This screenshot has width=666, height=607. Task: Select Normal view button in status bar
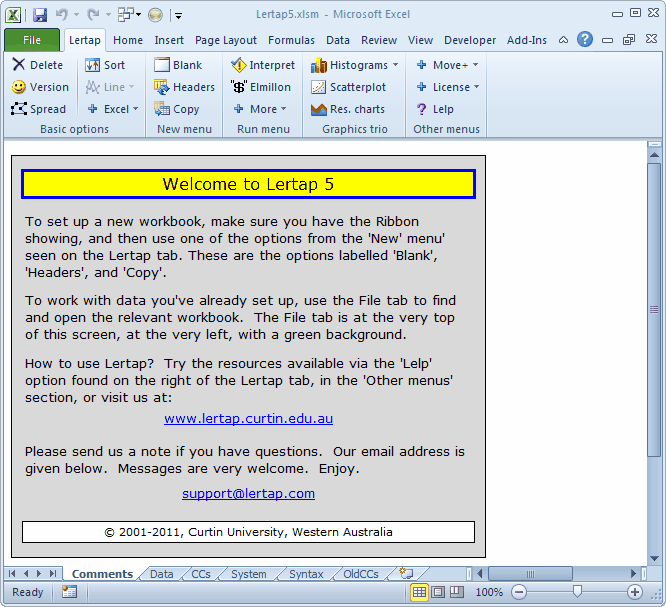421,592
